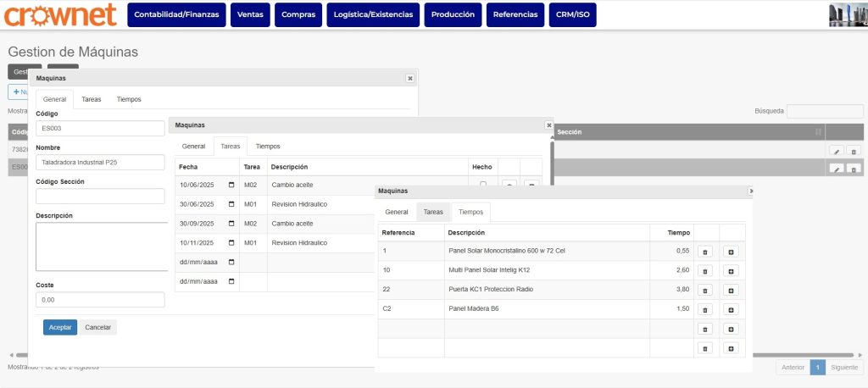
Task: Open the calendar picker for 30/09/2025
Action: point(232,224)
